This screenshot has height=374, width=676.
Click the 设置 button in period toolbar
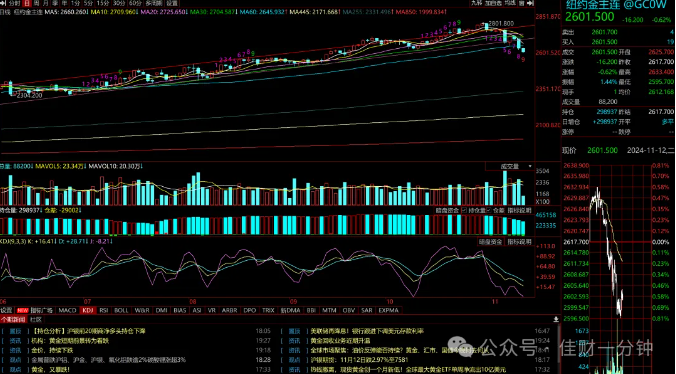tap(172, 3)
